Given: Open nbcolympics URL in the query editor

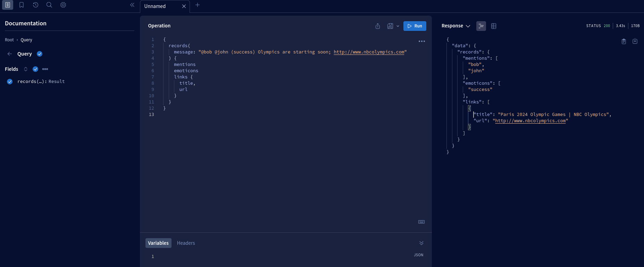Looking at the screenshot, I should 369,52.
